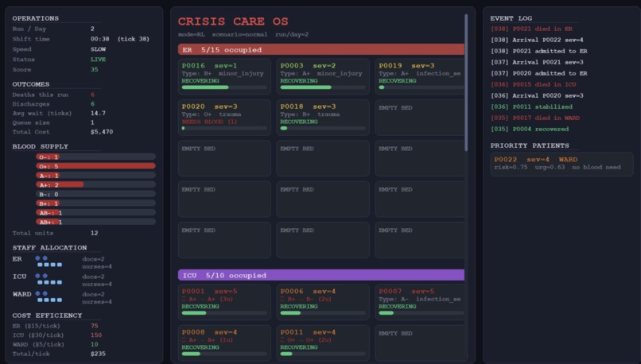
Task: Click log entry P0004 recovered
Action: pyautogui.click(x=530, y=129)
